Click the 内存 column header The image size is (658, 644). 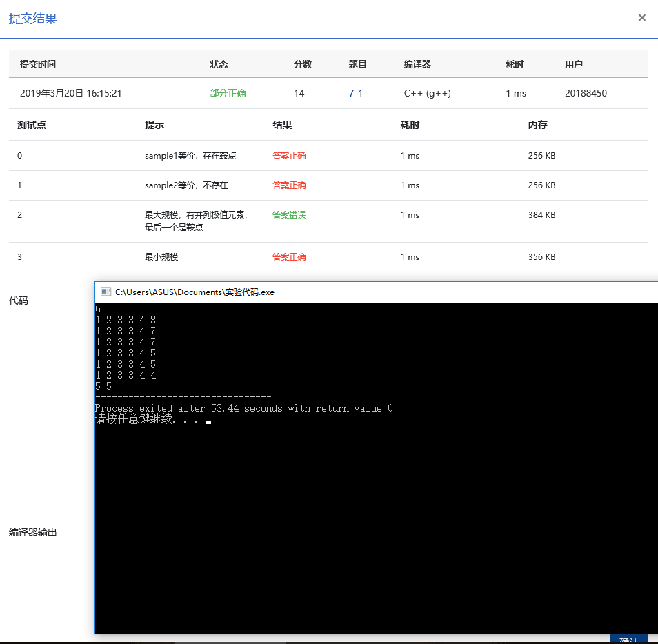[537, 125]
